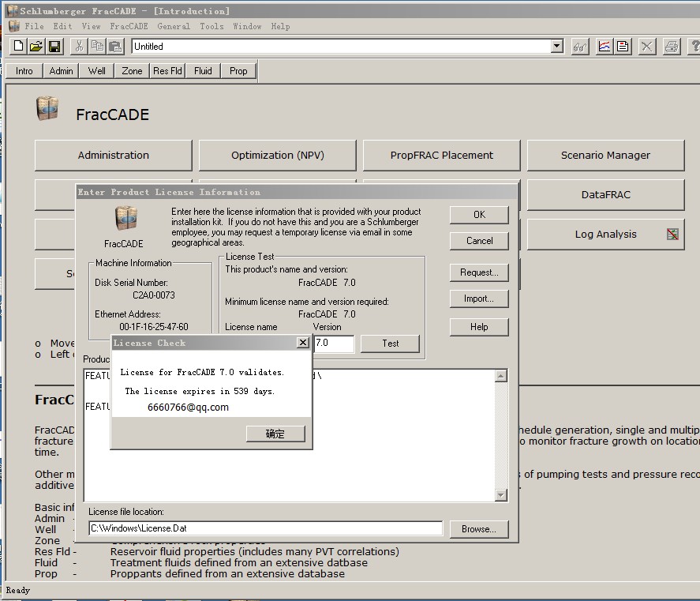Switch to the Res Fld tab
Screen dimensions: 700x601
pyautogui.click(x=167, y=71)
